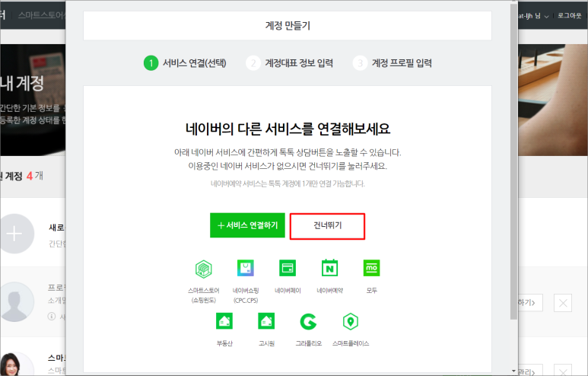The image size is (588, 376).
Task: Click the woman's profile photo in background
Action: pyautogui.click(x=14, y=364)
